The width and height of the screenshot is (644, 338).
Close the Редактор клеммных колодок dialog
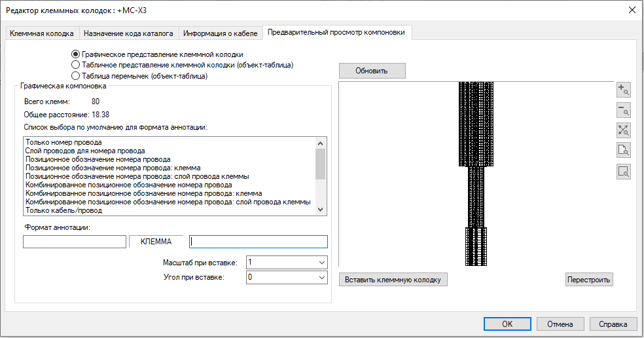coord(632,10)
